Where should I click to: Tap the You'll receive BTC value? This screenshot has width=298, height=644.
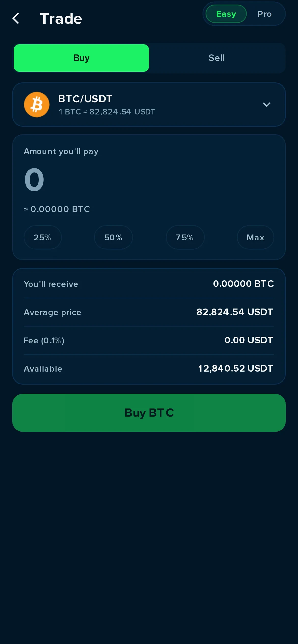(x=243, y=284)
